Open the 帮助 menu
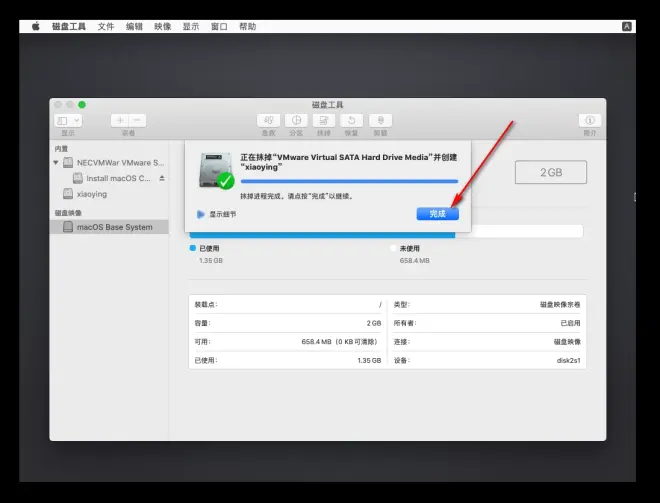This screenshot has width=660, height=503. click(248, 27)
